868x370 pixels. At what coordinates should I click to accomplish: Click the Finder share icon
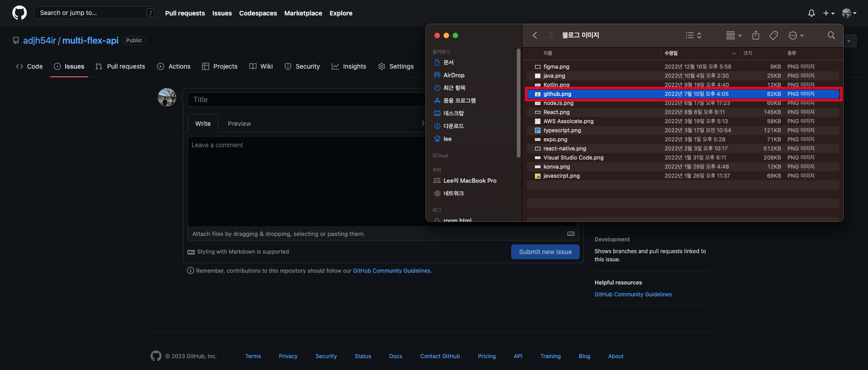click(756, 35)
